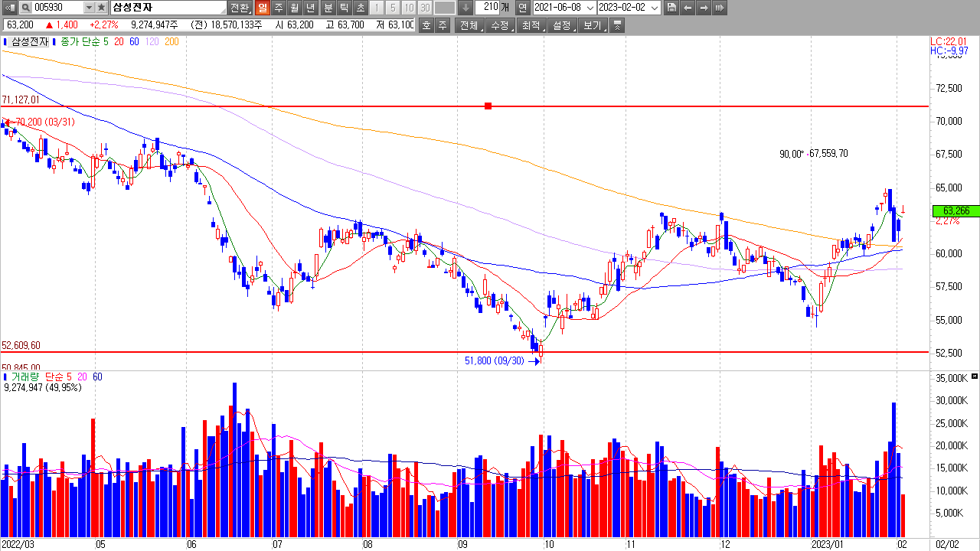
Task: Click the red square on the 71,127 line
Action: [488, 106]
